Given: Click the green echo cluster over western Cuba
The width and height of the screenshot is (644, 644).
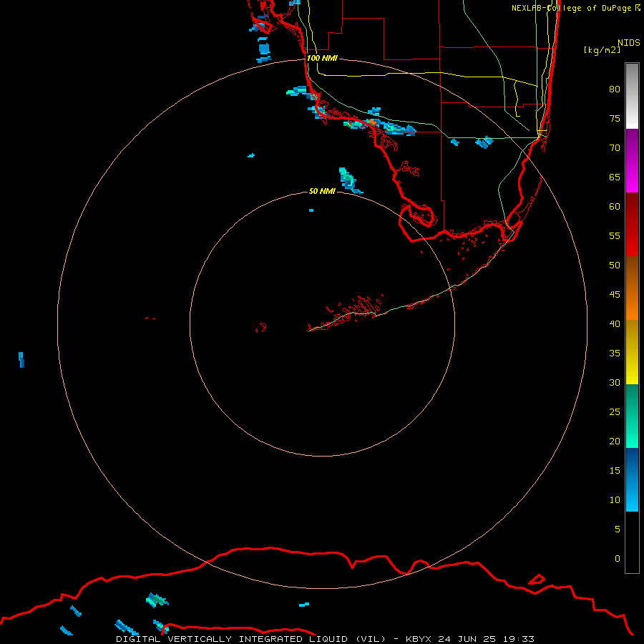Looking at the screenshot, I should click(157, 600).
